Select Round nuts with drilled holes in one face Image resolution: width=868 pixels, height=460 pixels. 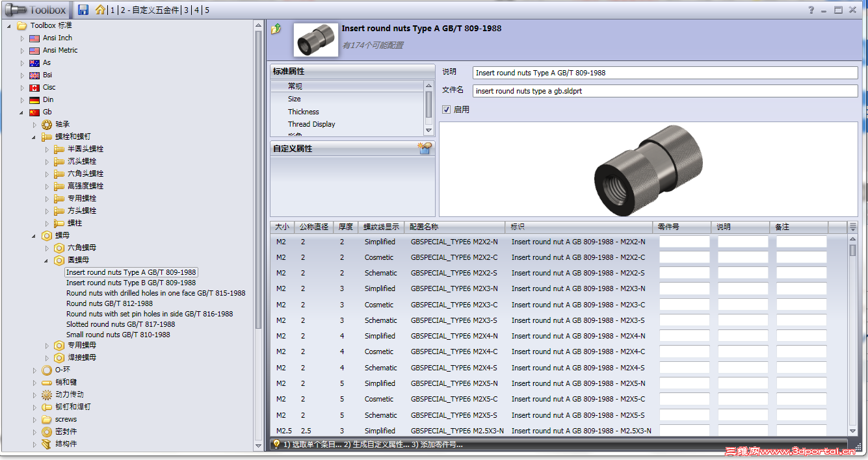pyautogui.click(x=155, y=293)
